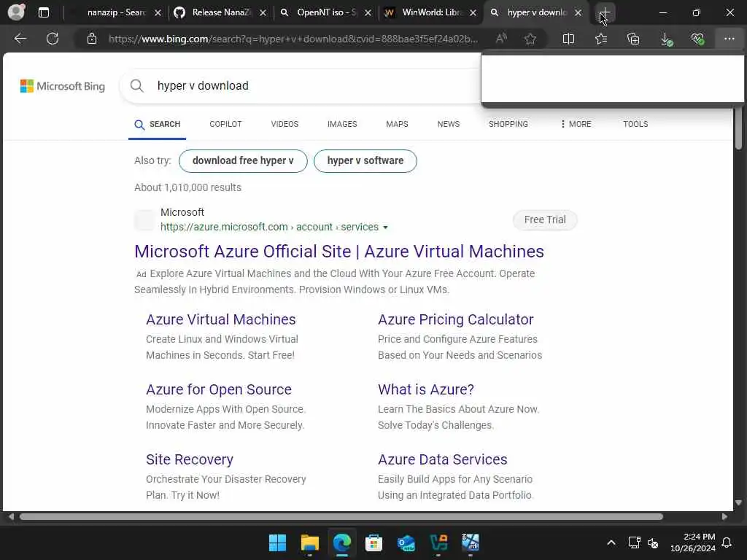Open Collections icon
747x560 pixels.
pyautogui.click(x=633, y=39)
